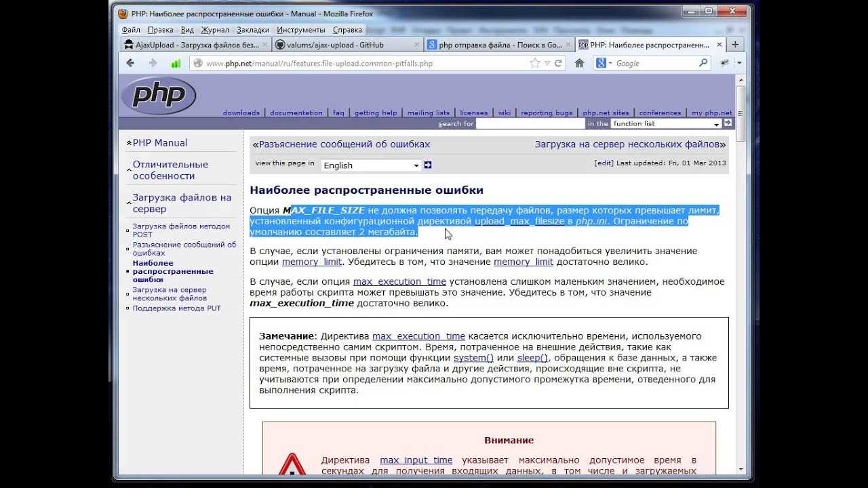Click the Google search input field
This screenshot has width=868, height=488.
tap(656, 63)
